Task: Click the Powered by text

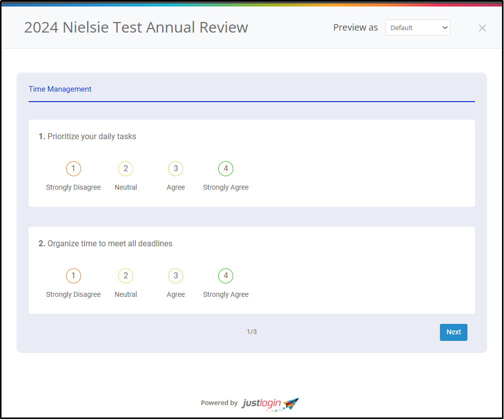Action: click(x=219, y=403)
